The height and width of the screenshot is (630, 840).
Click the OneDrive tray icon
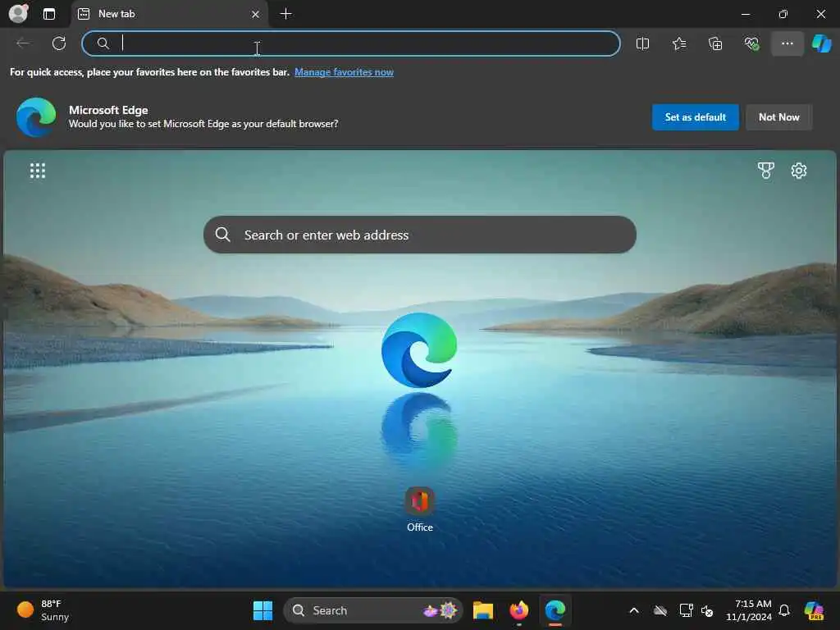(660, 610)
